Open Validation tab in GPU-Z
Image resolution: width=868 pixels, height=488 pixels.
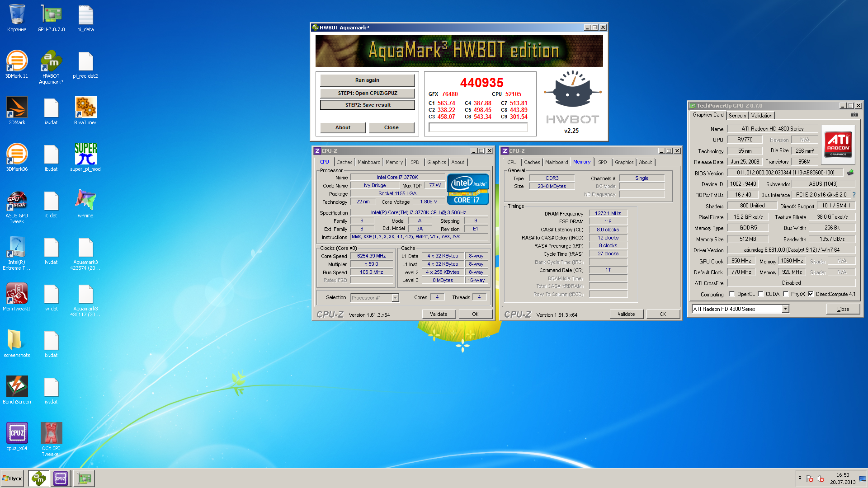[x=761, y=116]
